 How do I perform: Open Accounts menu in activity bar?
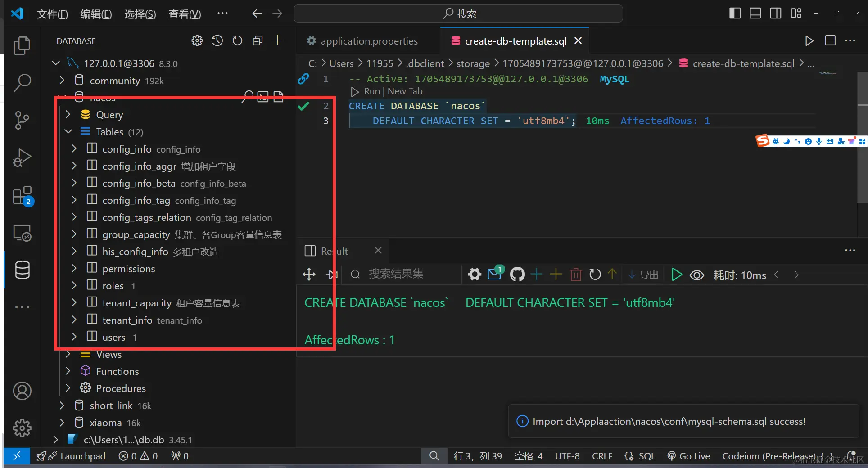click(22, 391)
